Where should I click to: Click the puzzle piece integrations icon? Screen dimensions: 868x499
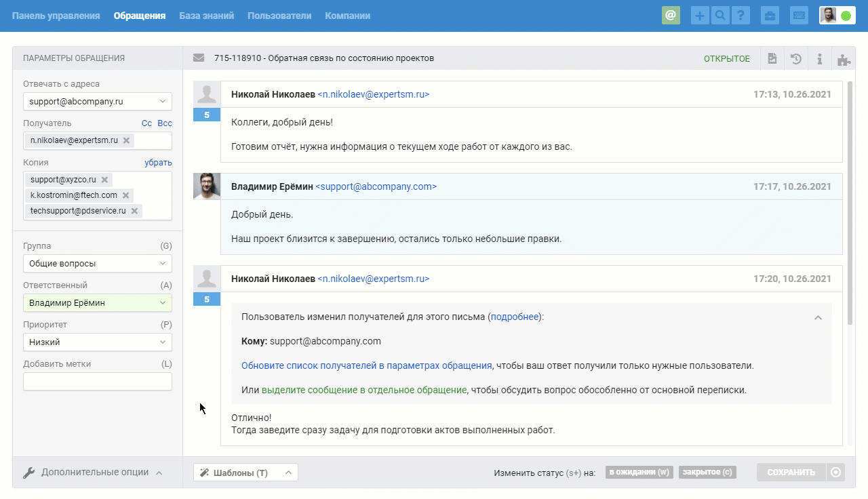tap(844, 59)
